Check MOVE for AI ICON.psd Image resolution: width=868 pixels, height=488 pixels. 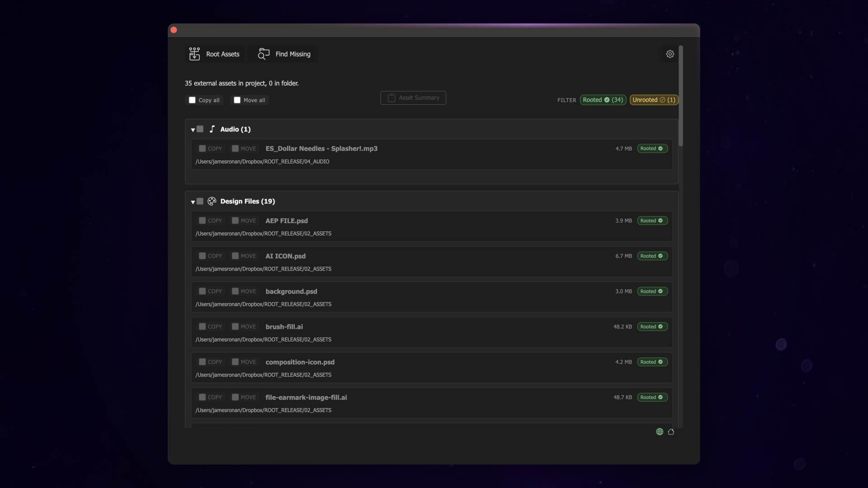pyautogui.click(x=235, y=256)
